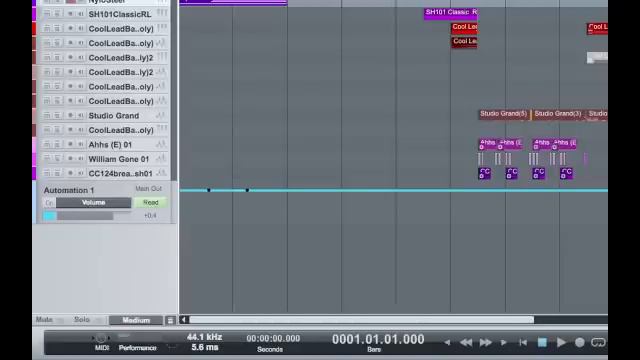
Task: Solo the SH101ClassicRL track
Action: tap(57, 14)
